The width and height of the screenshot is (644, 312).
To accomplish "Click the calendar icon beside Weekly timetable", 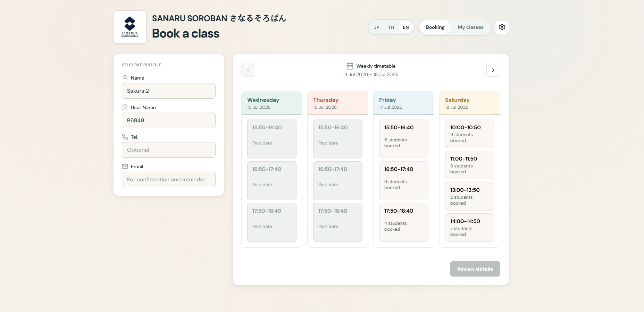I will pos(350,66).
